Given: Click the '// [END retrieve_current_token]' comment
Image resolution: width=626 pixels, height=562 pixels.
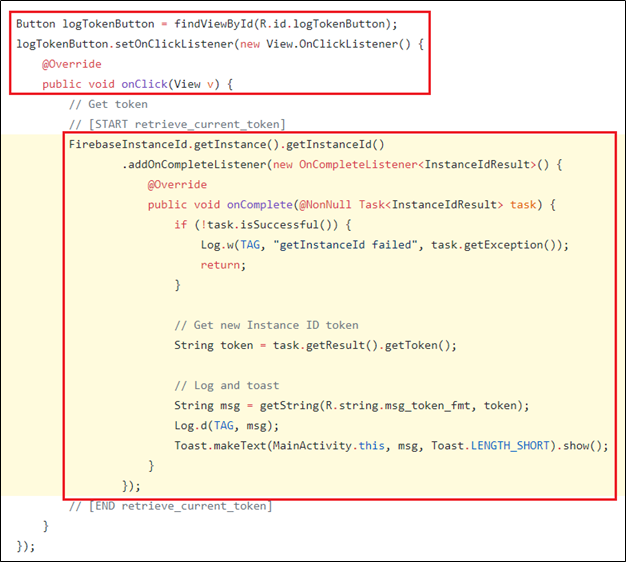Looking at the screenshot, I should pos(170,506).
